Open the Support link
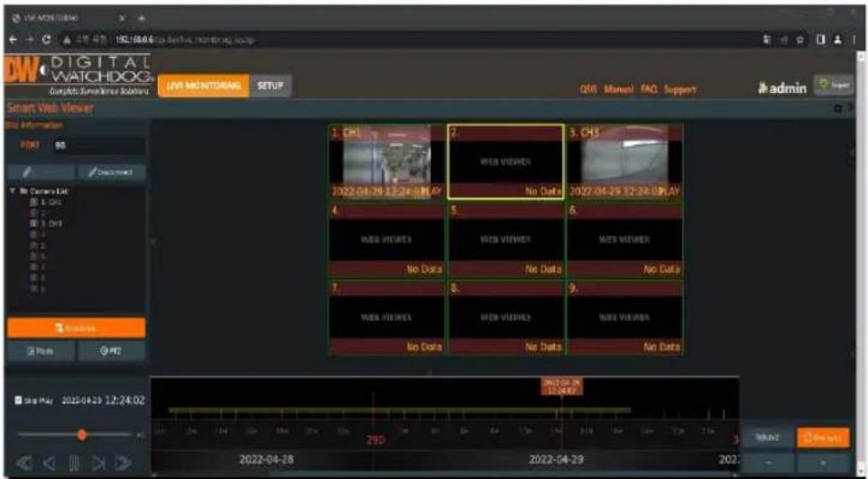Image resolution: width=868 pixels, height=479 pixels. click(x=679, y=89)
